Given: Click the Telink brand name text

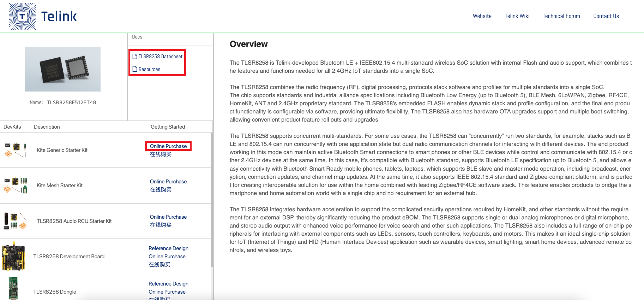Looking at the screenshot, I should pyautogui.click(x=59, y=16).
